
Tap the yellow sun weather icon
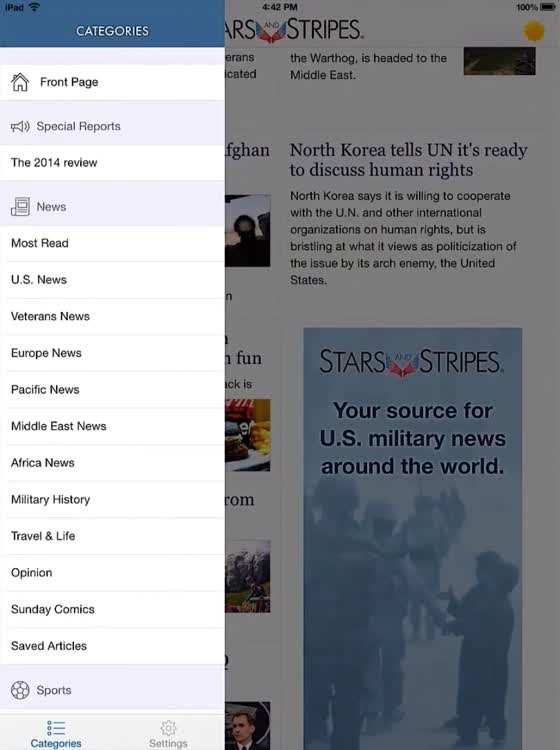coord(534,31)
